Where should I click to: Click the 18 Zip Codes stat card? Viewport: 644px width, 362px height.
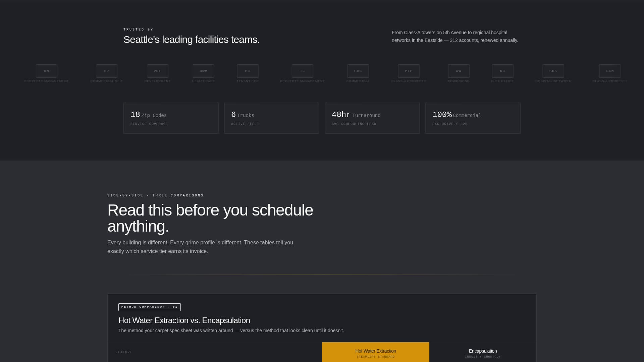click(x=171, y=118)
